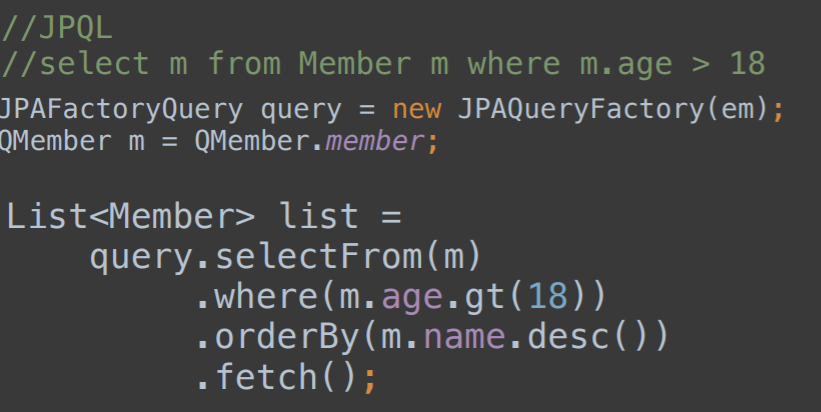Click the blue 18 literal in gt()
This screenshot has height=412, width=821.
click(548, 297)
